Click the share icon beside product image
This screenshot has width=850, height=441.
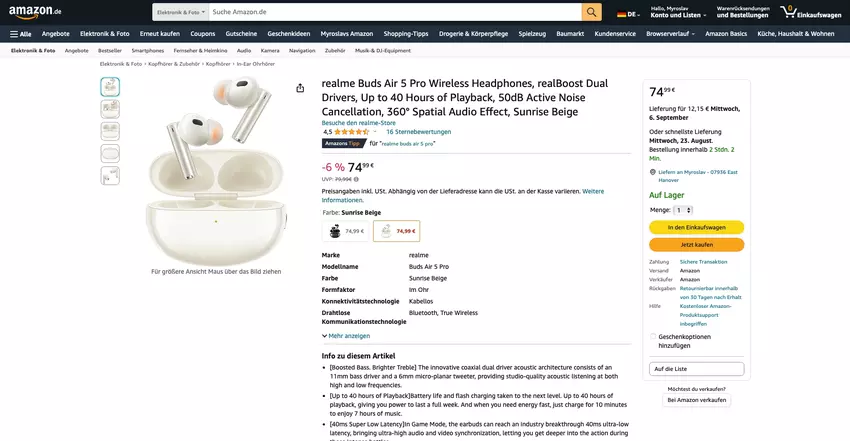300,88
